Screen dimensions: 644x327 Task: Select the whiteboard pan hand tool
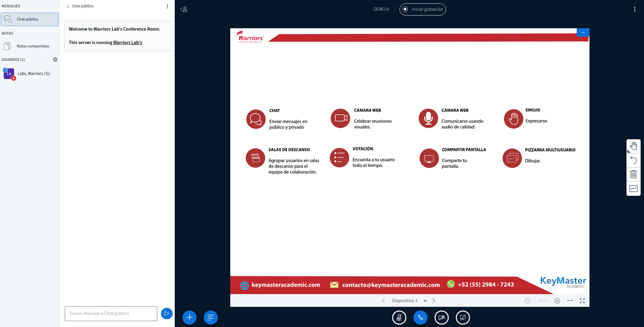coord(633,146)
